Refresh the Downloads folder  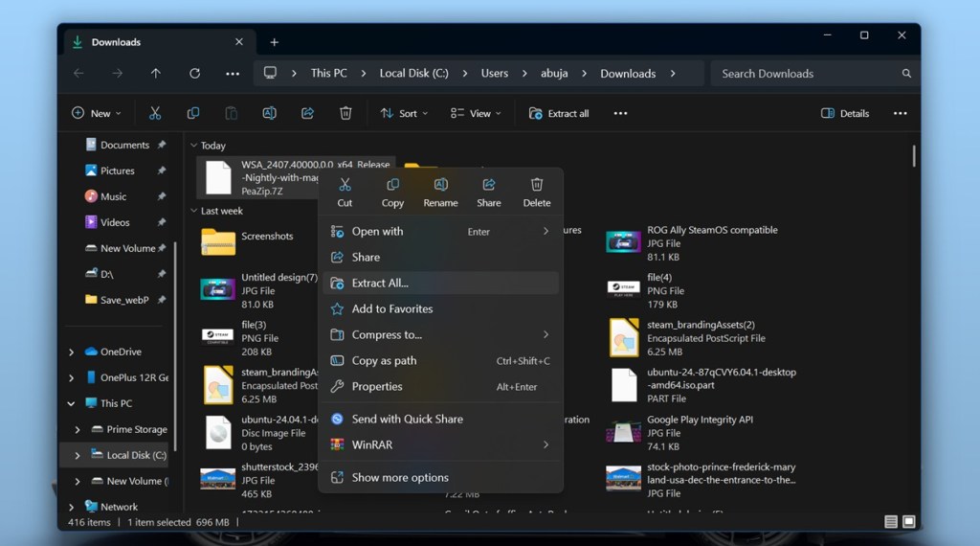(x=194, y=73)
